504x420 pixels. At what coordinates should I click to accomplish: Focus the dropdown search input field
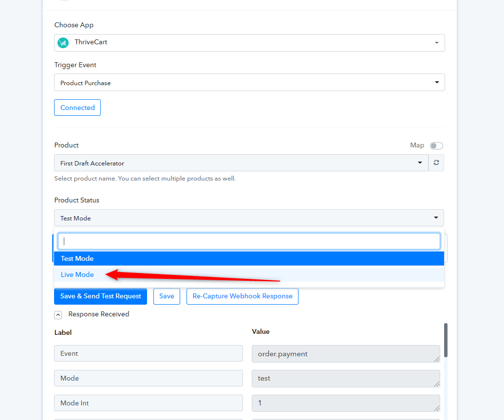[249, 241]
